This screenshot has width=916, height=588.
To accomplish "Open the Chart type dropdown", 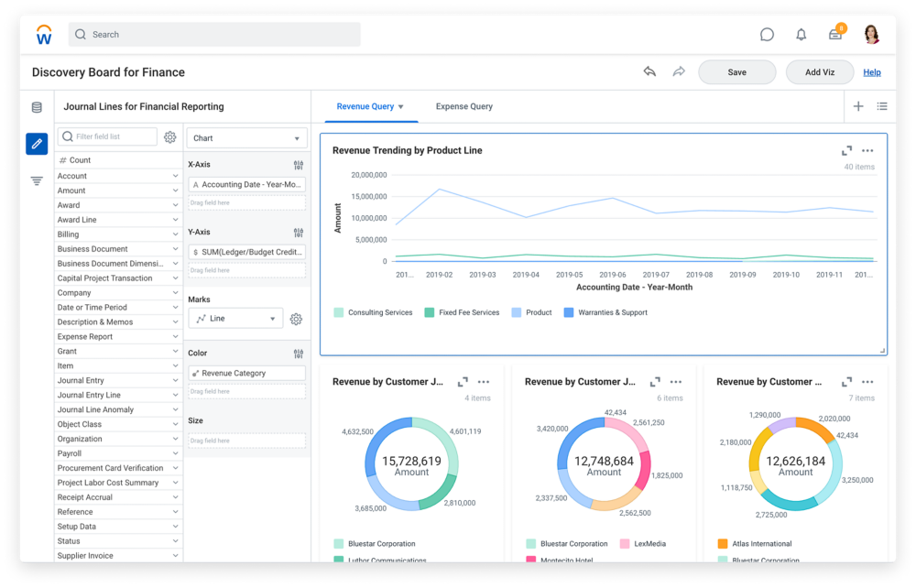I will (x=246, y=138).
